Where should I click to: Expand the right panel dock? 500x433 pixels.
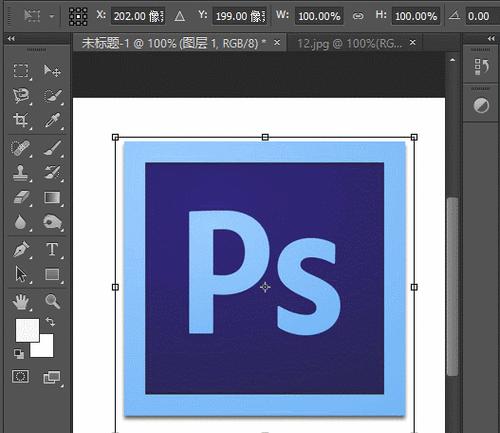(491, 39)
